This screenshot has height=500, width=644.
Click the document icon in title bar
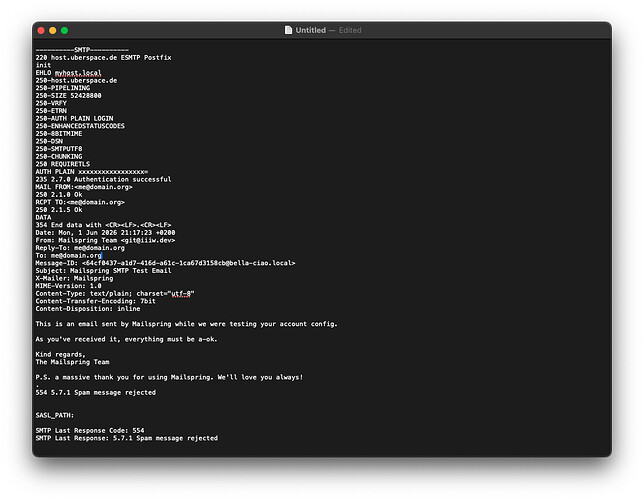(288, 30)
